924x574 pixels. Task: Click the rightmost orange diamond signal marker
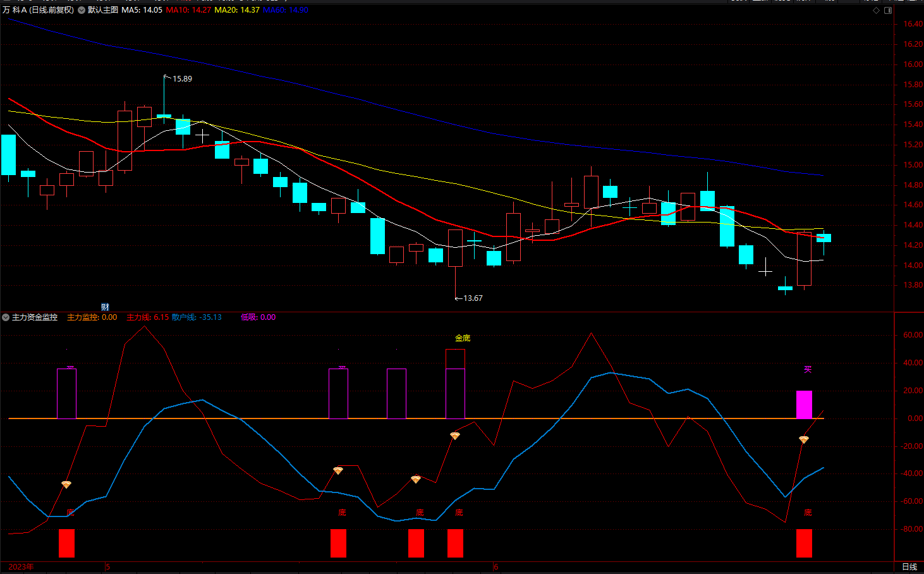[x=804, y=440]
